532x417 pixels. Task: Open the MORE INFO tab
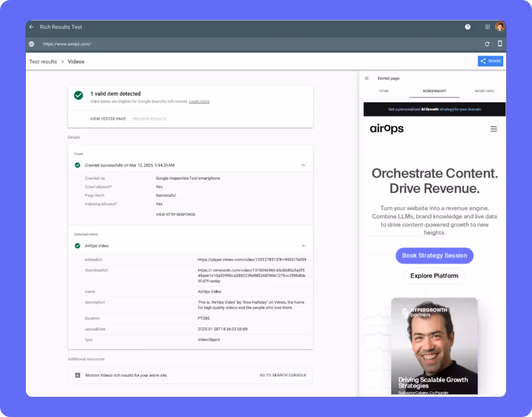pyautogui.click(x=485, y=91)
